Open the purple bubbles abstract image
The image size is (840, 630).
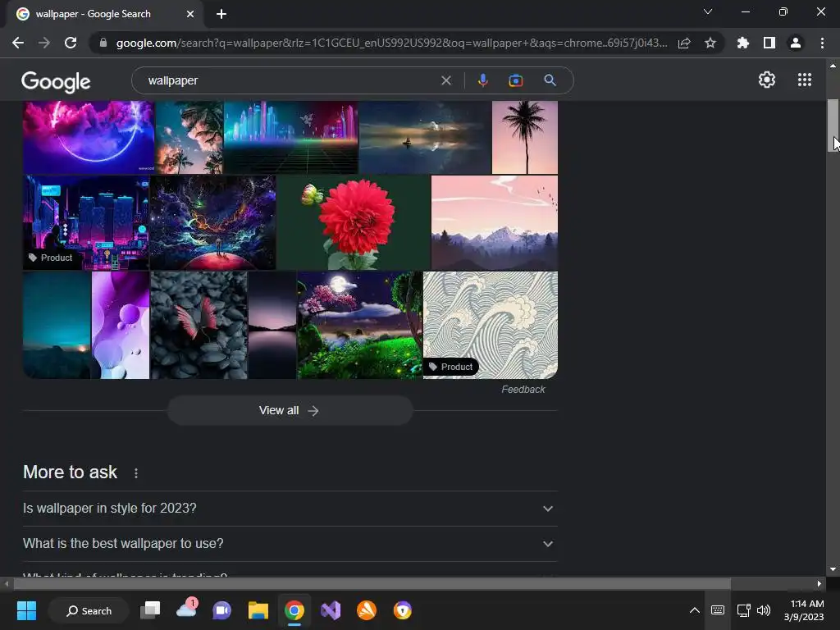pos(121,325)
